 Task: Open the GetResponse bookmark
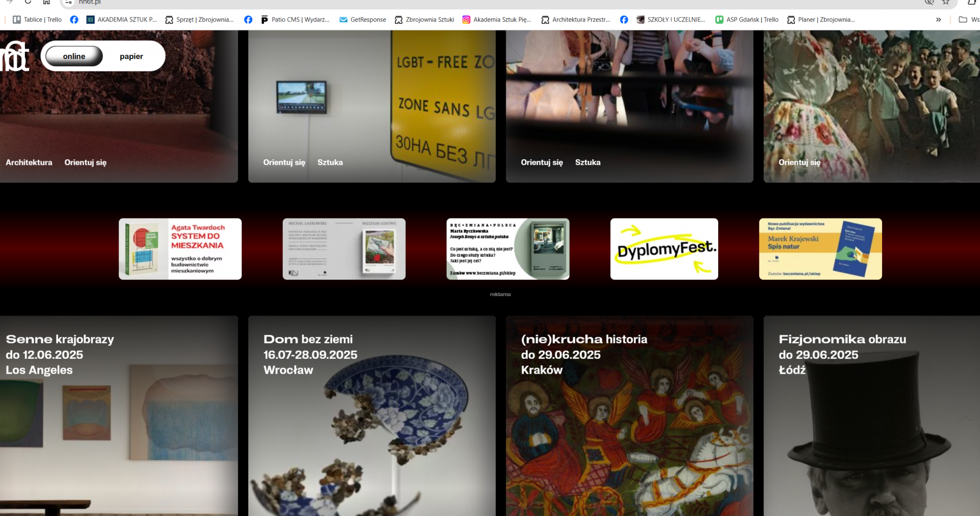pyautogui.click(x=362, y=20)
